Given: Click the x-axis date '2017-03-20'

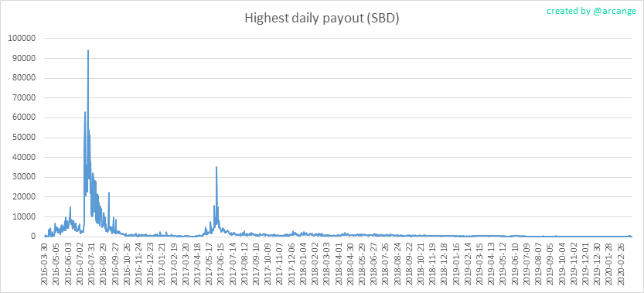Looking at the screenshot, I should pyautogui.click(x=186, y=264).
